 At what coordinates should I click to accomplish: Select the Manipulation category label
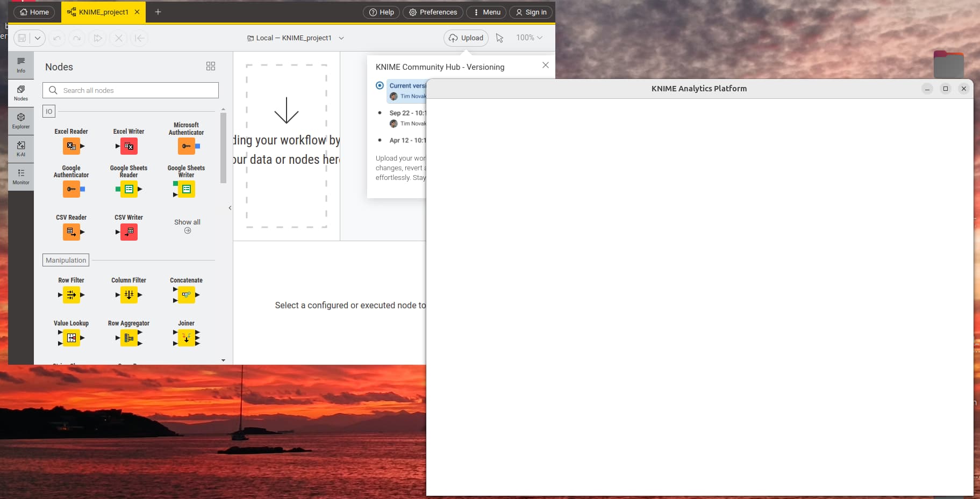point(66,260)
